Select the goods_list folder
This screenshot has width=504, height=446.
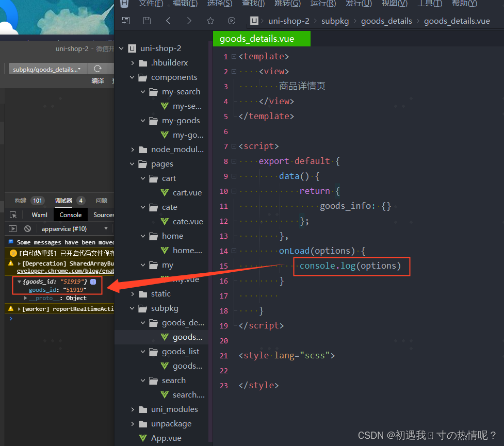pos(181,352)
